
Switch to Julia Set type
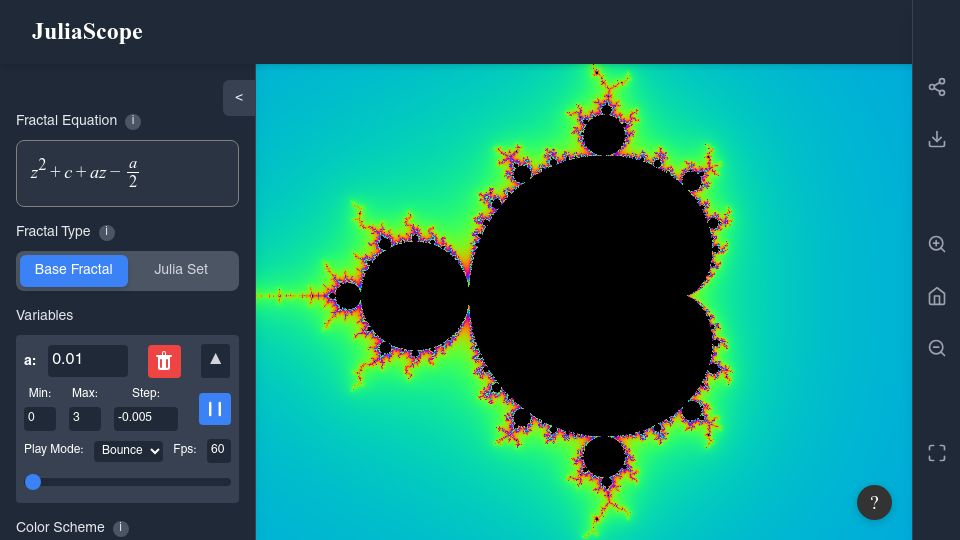click(x=181, y=270)
